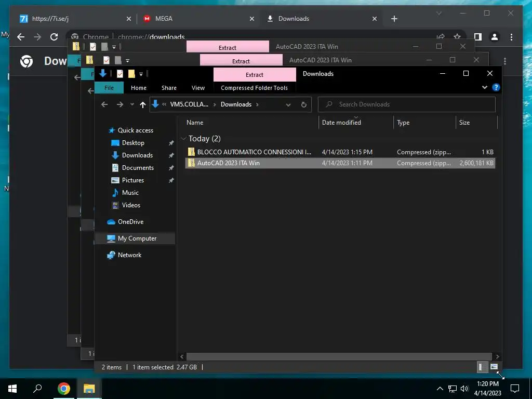Collapse the Today (2) group
Image resolution: width=532 pixels, height=399 pixels.
pyautogui.click(x=183, y=138)
